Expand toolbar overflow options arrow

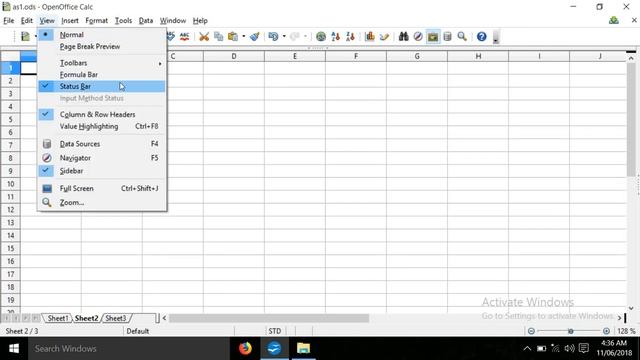point(496,38)
